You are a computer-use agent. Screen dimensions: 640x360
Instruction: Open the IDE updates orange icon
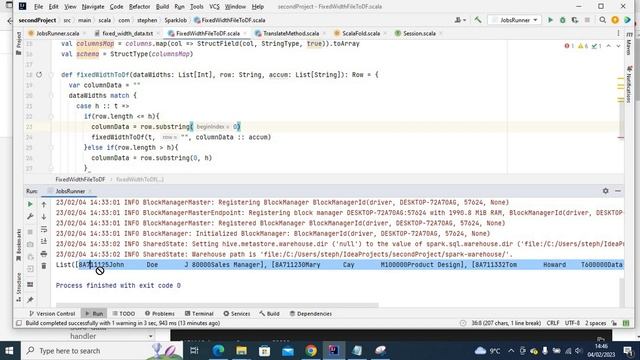tap(615, 20)
